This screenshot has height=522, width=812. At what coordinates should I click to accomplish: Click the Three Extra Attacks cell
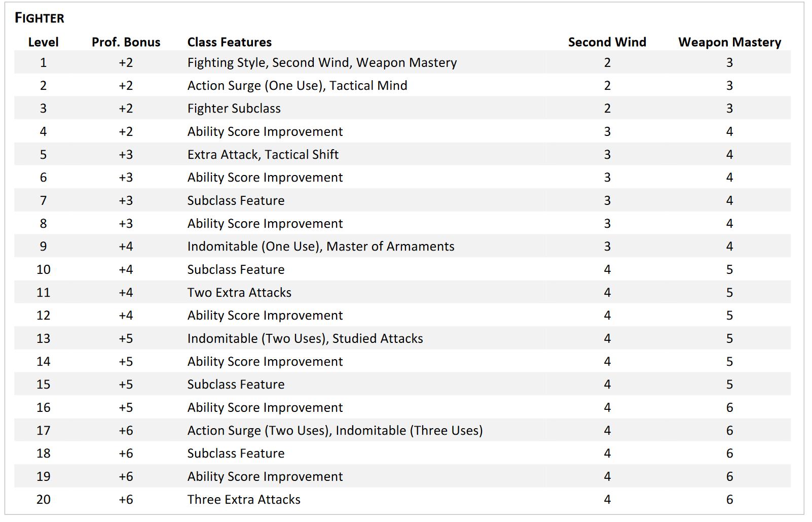pyautogui.click(x=243, y=500)
